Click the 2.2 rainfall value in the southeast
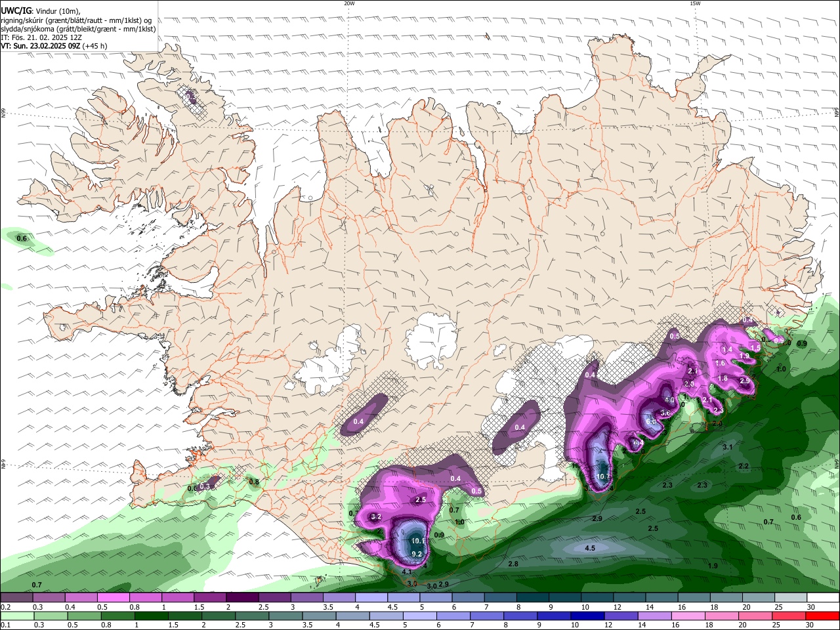 (744, 466)
